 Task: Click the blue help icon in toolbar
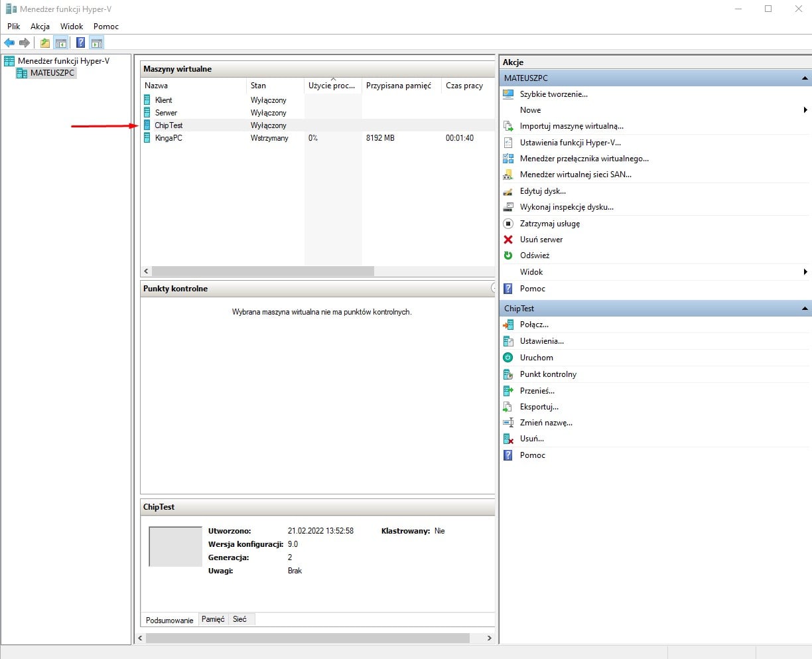click(80, 43)
